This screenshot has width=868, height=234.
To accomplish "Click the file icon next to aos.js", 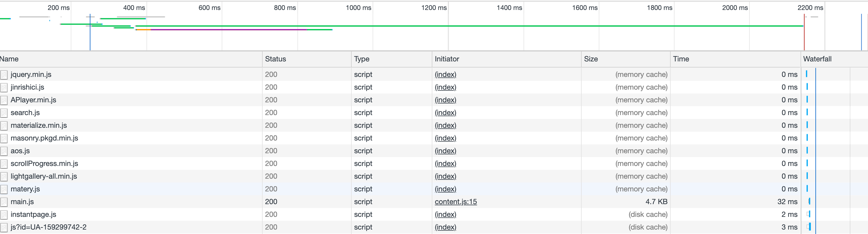I will click(x=4, y=151).
